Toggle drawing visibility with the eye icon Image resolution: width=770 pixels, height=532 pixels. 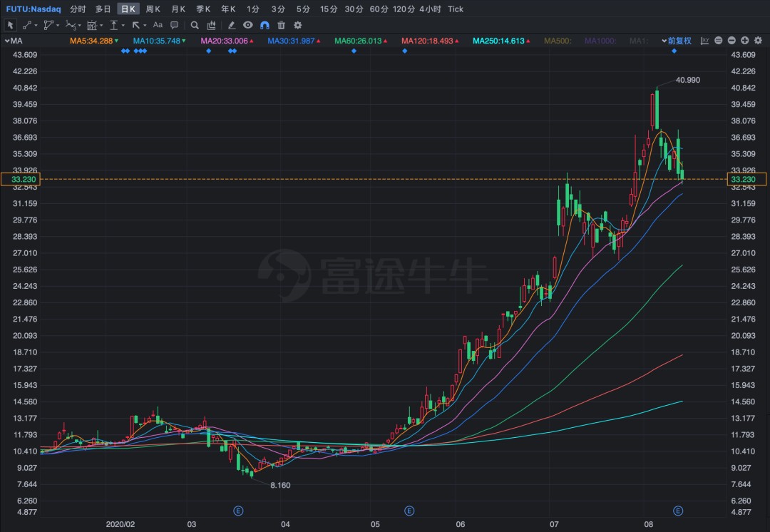[249, 24]
